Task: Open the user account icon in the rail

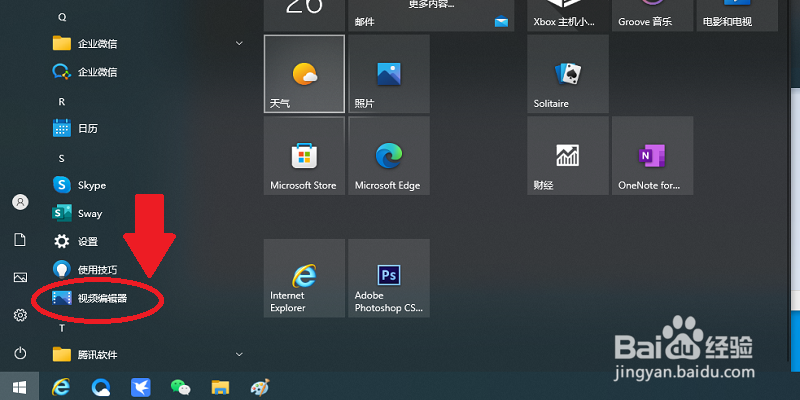Action: pos(20,202)
